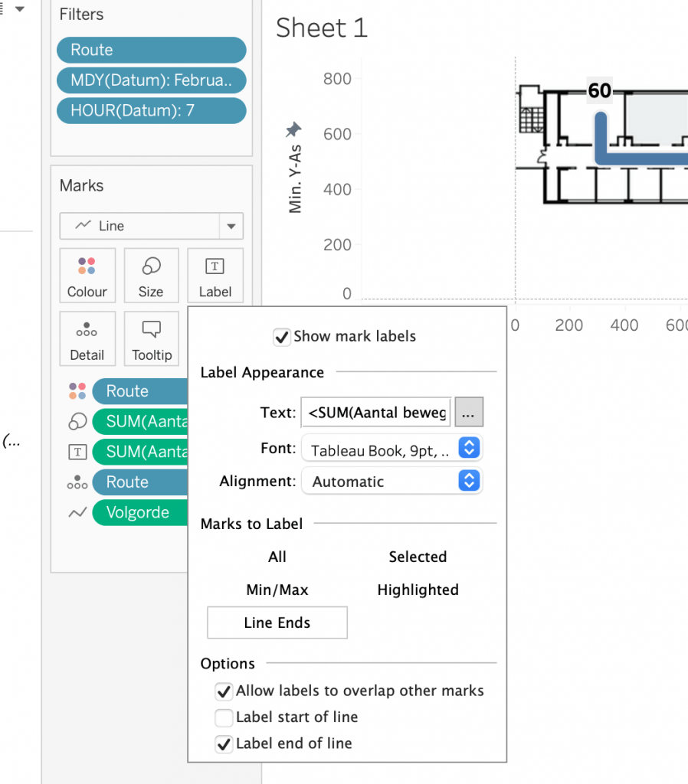Click the Label marks card button
688x784 pixels.
click(215, 276)
